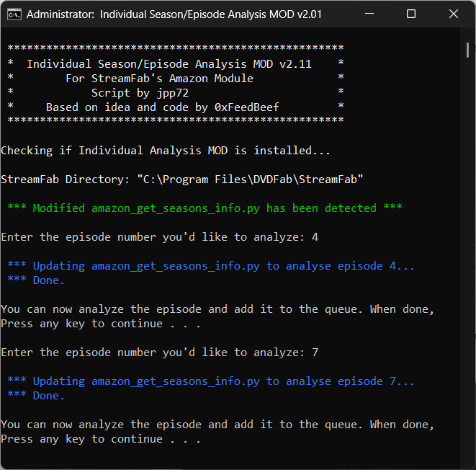Click the last "Press any key to continue" line
Viewport: 476px width, 470px height.
[101, 439]
